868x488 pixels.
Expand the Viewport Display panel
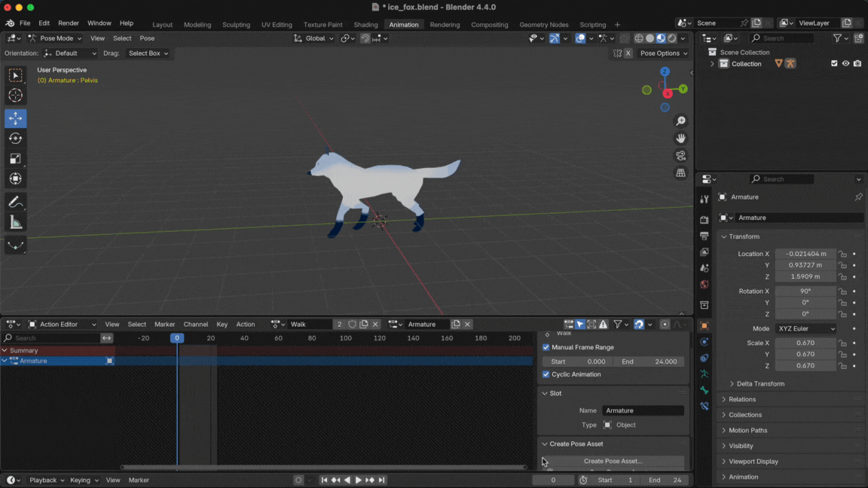753,461
